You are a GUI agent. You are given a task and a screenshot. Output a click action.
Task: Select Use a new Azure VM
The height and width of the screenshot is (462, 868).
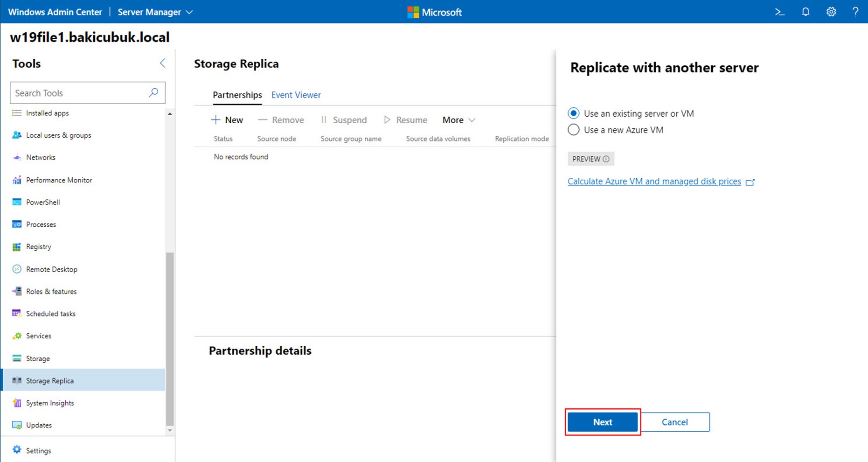pos(573,130)
